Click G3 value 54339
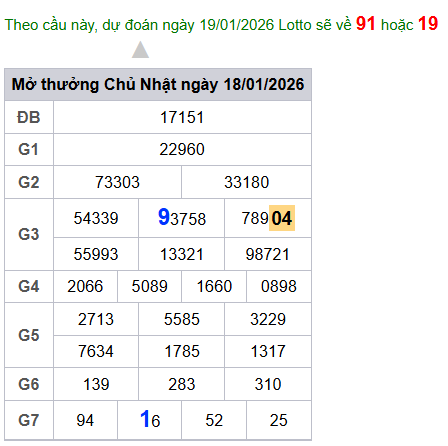Image resolution: width=448 pixels, height=446 pixels. point(96,218)
